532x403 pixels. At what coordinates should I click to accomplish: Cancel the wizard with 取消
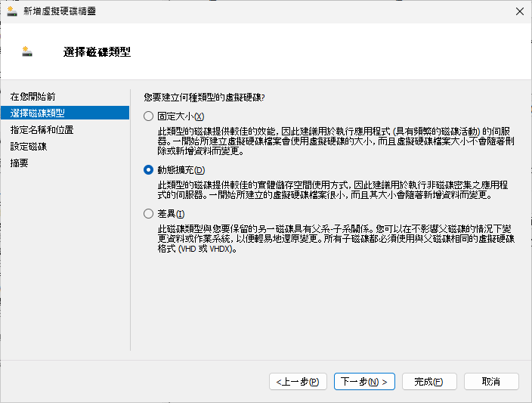(x=491, y=382)
